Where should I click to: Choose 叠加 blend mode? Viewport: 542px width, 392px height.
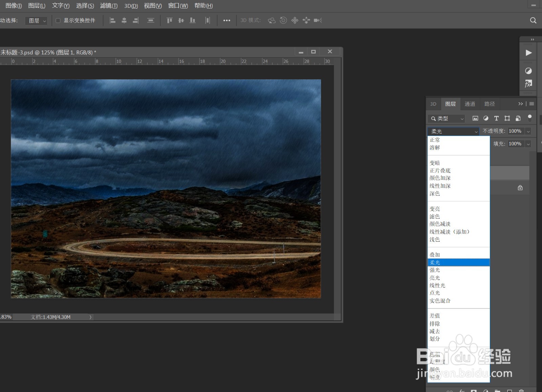coord(459,255)
